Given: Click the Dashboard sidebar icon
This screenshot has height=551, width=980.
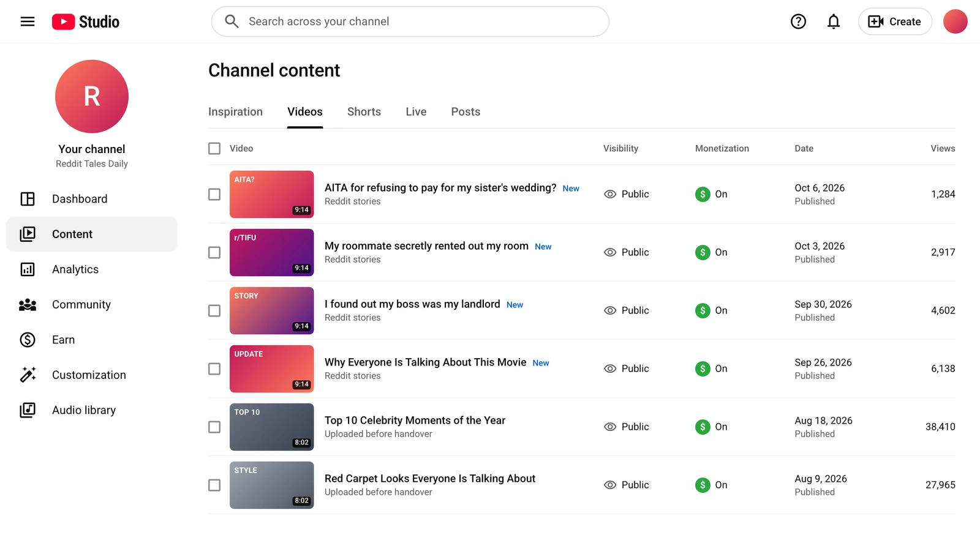Looking at the screenshot, I should pos(28,199).
